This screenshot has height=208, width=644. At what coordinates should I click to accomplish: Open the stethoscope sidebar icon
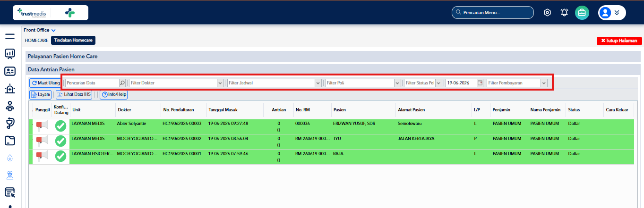tap(10, 124)
